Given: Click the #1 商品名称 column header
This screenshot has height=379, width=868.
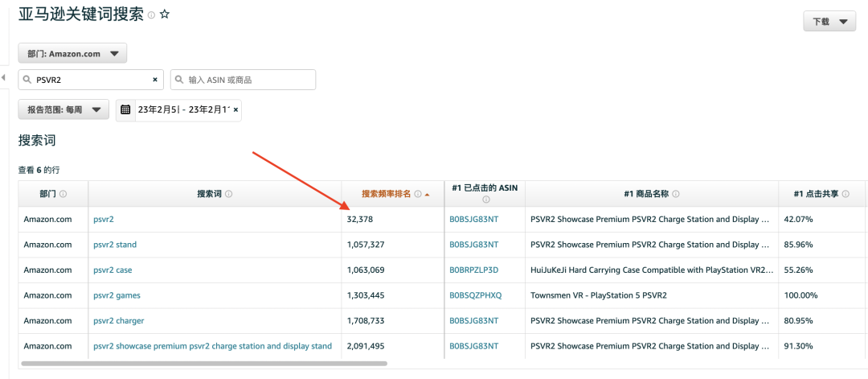Looking at the screenshot, I should [x=652, y=194].
